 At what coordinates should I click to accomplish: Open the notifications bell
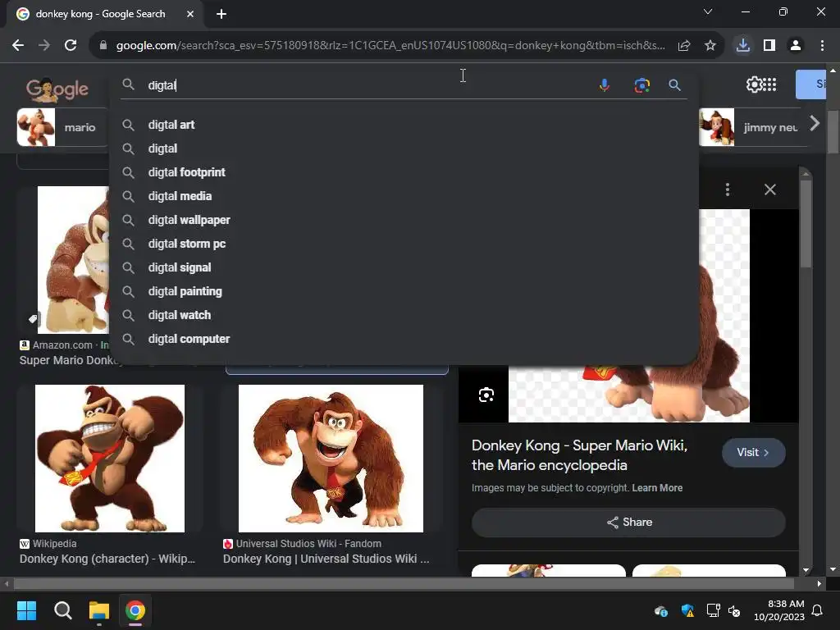pyautogui.click(x=818, y=610)
